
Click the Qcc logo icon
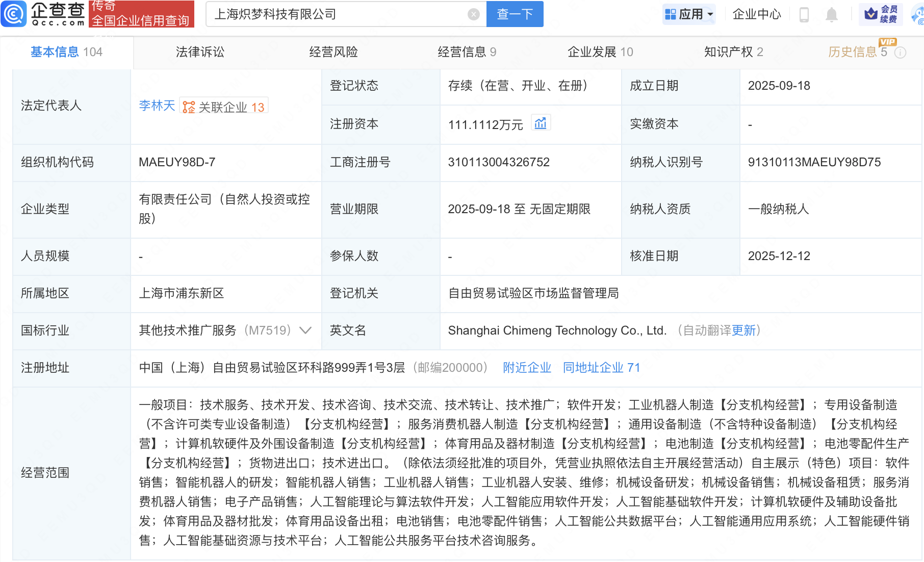14,14
